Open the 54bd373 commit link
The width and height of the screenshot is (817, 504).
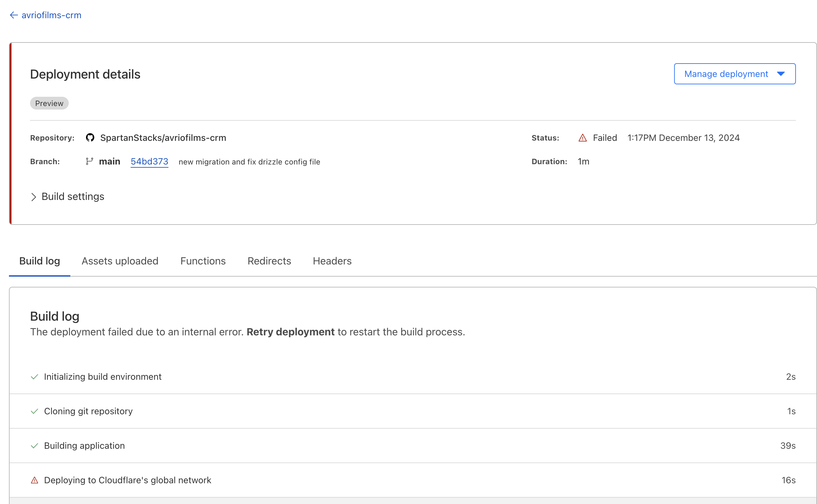(x=149, y=161)
